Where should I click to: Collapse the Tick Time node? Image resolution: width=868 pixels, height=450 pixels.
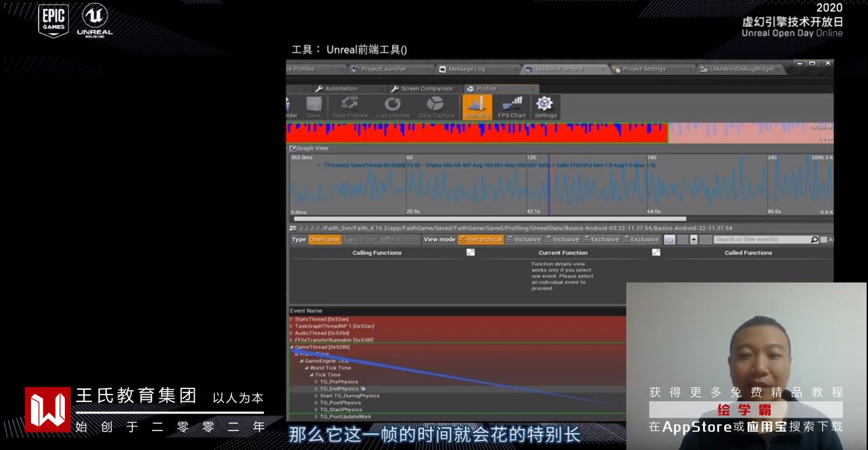tap(312, 375)
